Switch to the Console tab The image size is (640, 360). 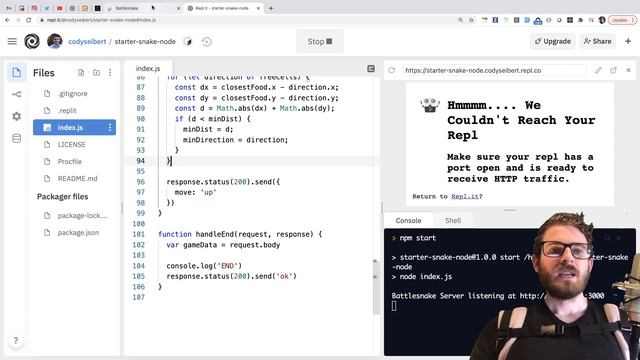[408, 220]
